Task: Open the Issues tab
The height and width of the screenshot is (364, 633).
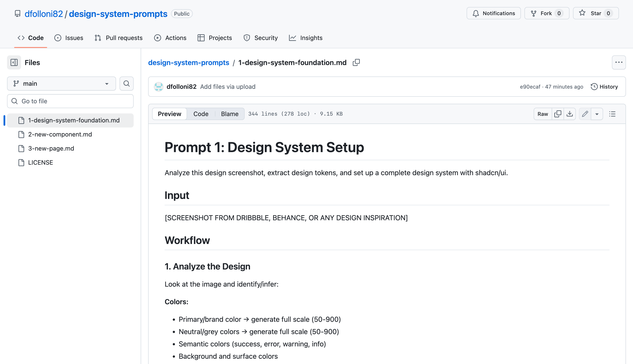Action: click(x=69, y=38)
